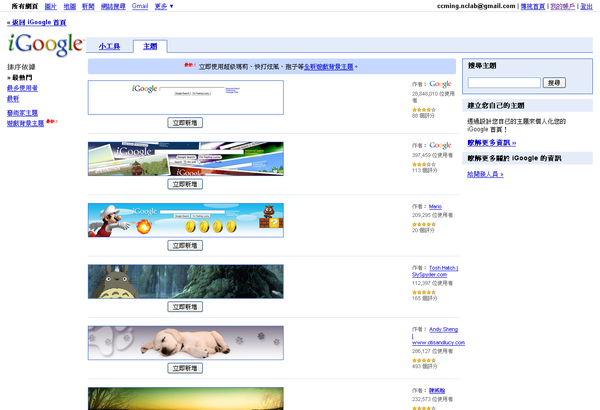
Task: Add the classic white iGoogle theme now
Action: [x=185, y=123]
